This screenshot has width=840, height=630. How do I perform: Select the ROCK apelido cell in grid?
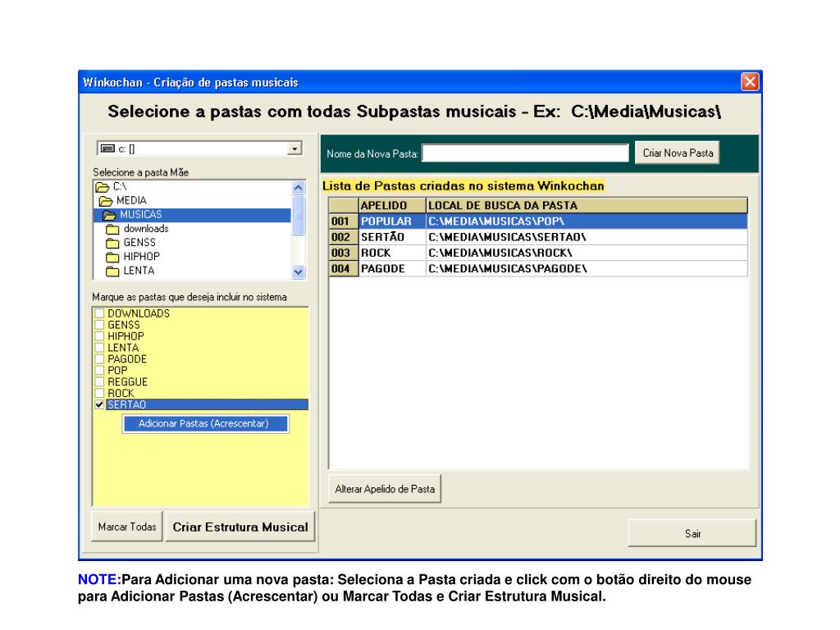392,253
